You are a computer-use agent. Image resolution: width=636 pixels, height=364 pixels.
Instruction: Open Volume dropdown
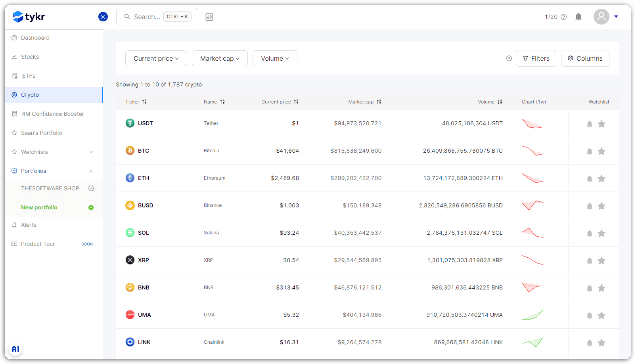coord(275,58)
